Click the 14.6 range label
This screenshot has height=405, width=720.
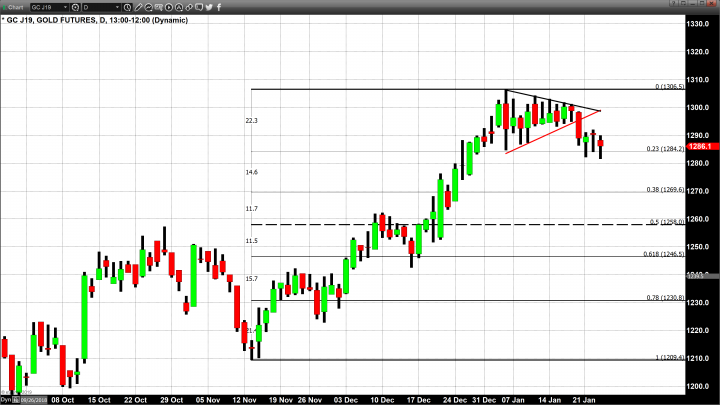(x=252, y=172)
